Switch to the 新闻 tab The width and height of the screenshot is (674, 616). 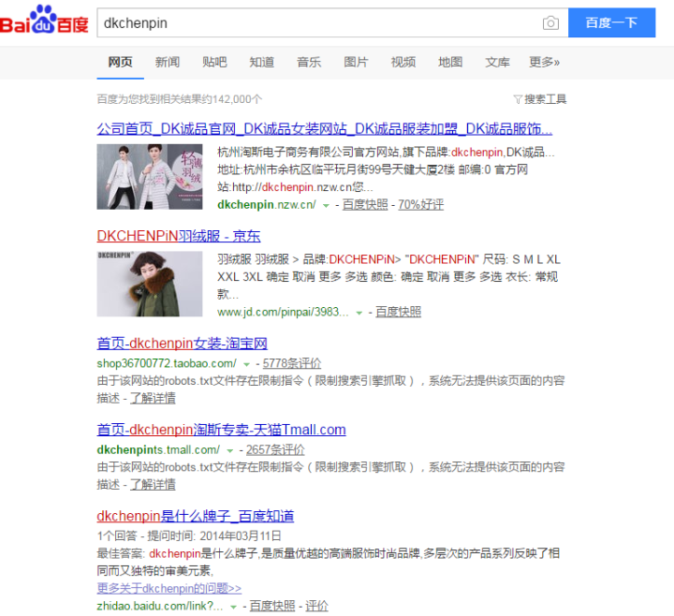(168, 63)
